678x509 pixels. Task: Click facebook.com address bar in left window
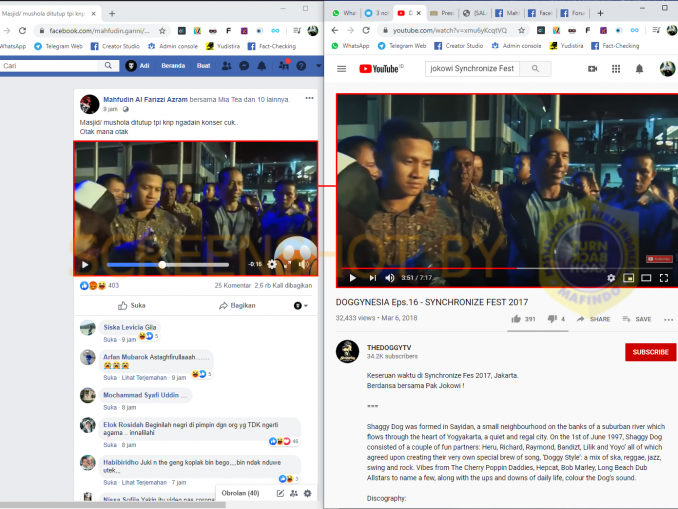click(x=99, y=31)
